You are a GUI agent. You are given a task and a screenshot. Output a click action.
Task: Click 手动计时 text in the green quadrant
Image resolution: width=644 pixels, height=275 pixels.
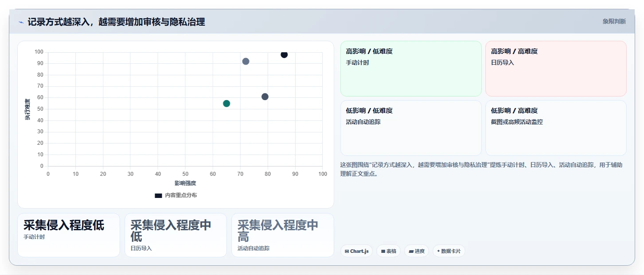coord(357,62)
